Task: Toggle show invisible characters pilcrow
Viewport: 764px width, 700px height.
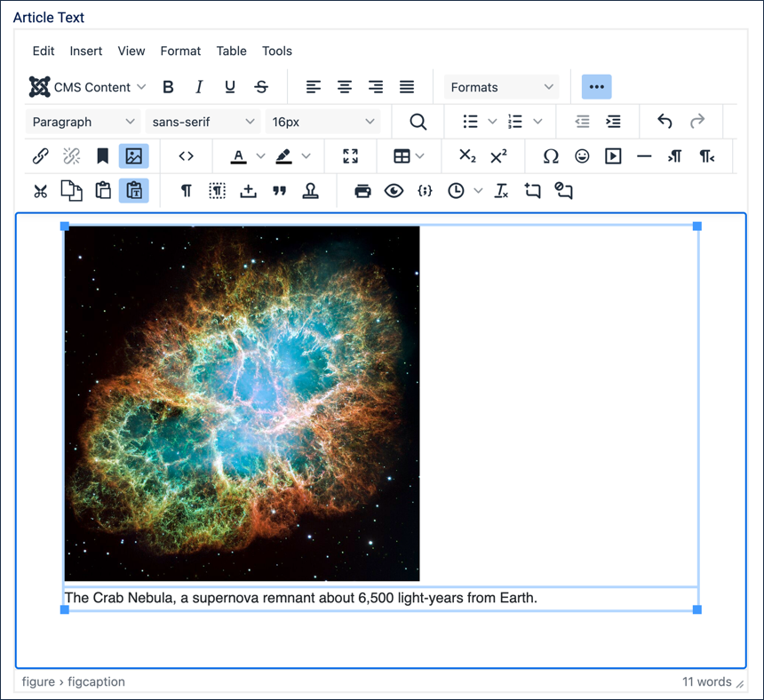Action: tap(187, 191)
